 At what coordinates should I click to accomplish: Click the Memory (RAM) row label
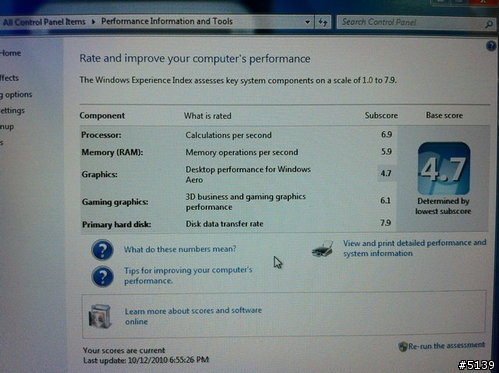pyautogui.click(x=112, y=152)
